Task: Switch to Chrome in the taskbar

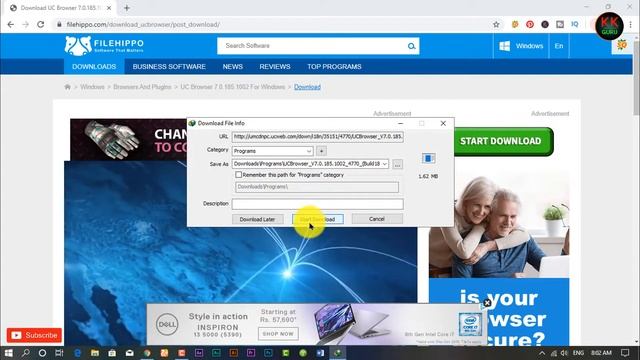Action: pyautogui.click(x=147, y=353)
